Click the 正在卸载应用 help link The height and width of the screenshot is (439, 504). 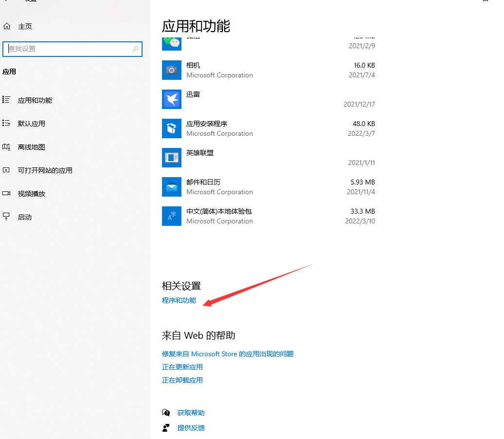[182, 381]
